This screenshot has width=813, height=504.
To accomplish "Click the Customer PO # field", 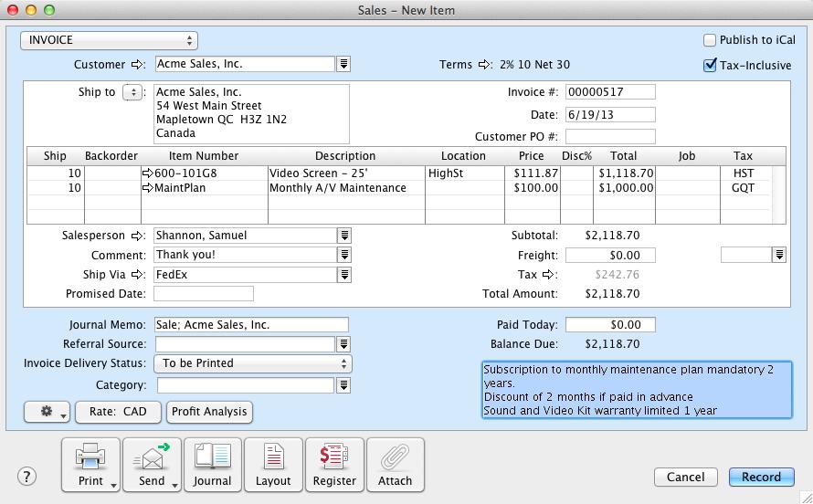I will (610, 137).
